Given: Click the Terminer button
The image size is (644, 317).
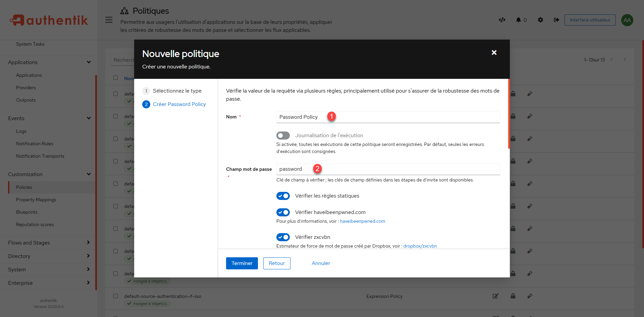Looking at the screenshot, I should [x=242, y=263].
